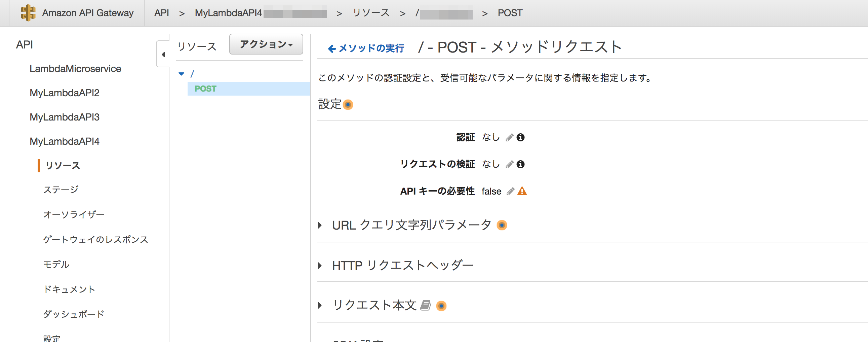
Task: Expand the HTTP リクエストヘッダー section
Action: pyautogui.click(x=319, y=266)
